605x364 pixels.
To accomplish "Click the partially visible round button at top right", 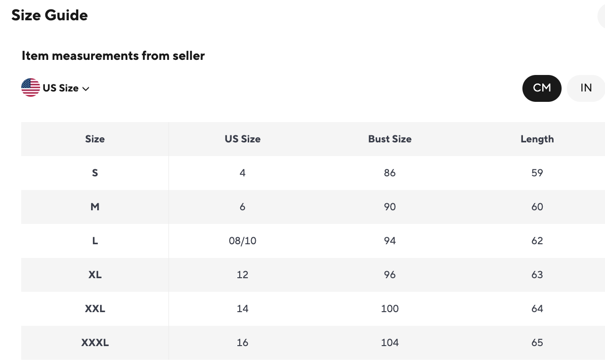I will pyautogui.click(x=602, y=17).
